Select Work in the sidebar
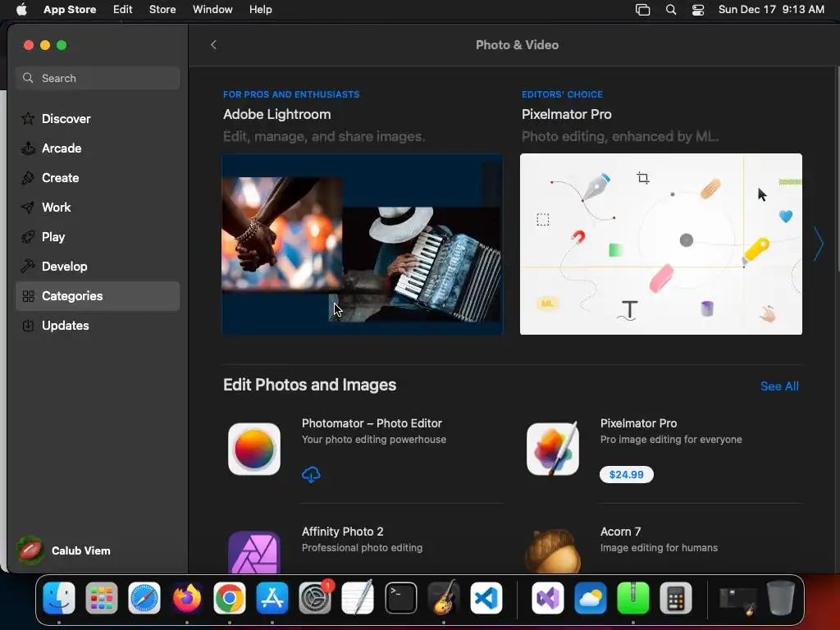Viewport: 840px width, 630px height. pos(98,208)
